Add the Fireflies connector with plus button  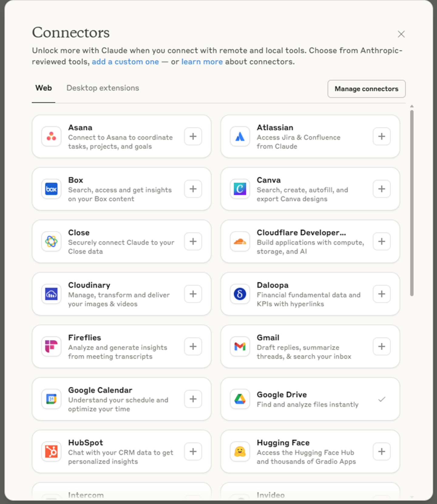click(x=193, y=346)
